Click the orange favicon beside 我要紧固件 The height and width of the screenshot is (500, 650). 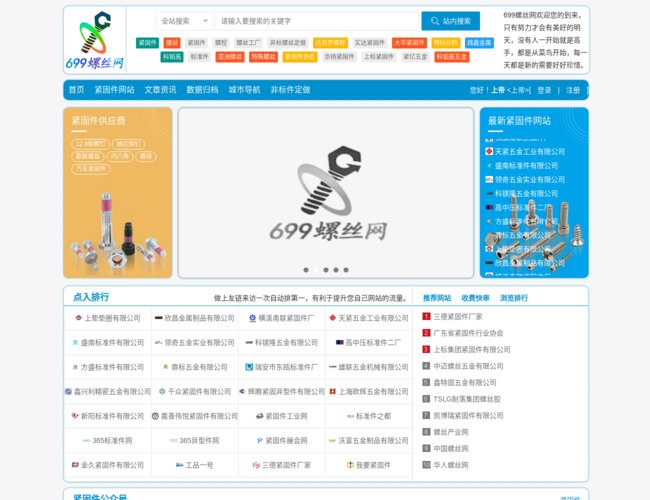pos(350,465)
